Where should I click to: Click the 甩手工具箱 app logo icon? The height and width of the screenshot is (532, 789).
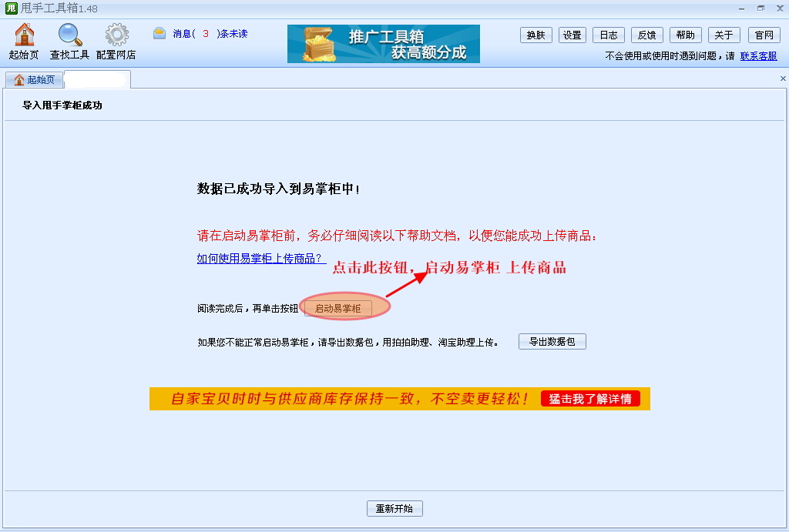11,8
